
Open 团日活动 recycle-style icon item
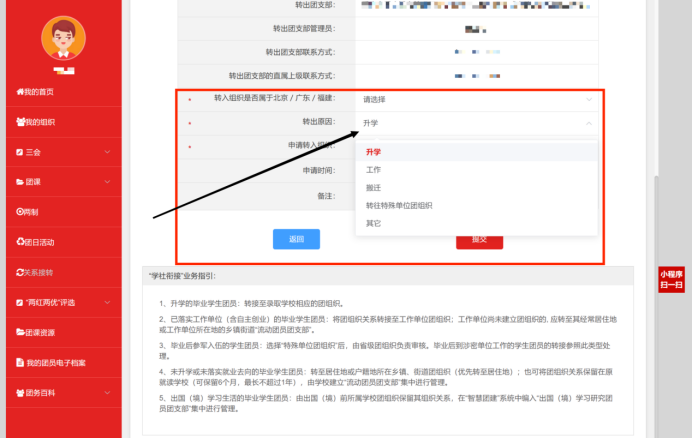click(x=20, y=242)
